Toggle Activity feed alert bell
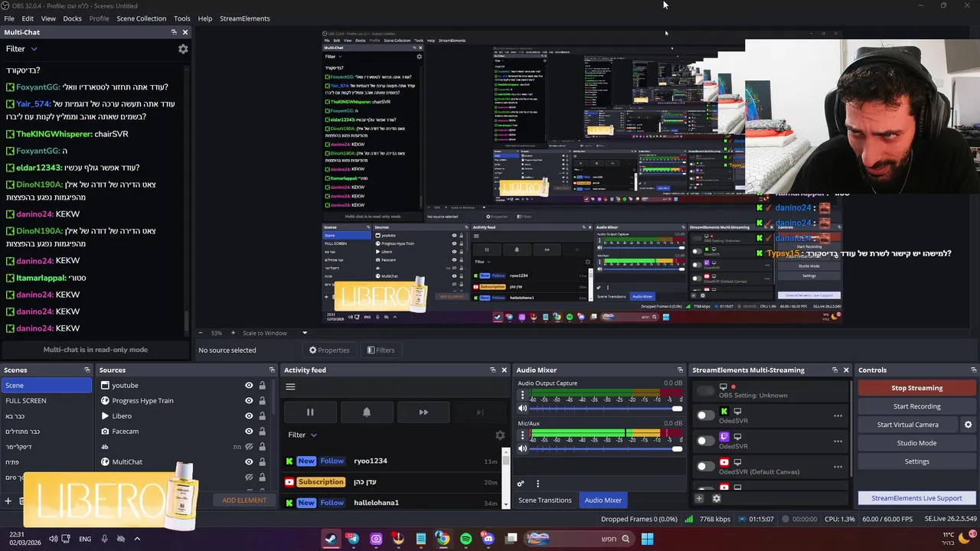The height and width of the screenshot is (551, 980). tap(367, 412)
